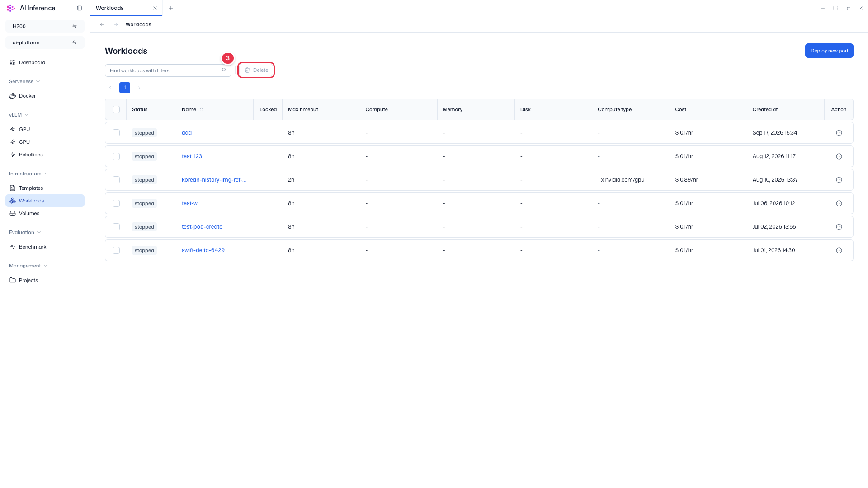Open vLLM GPU page
Screen dimensions: 868x488
(x=45, y=129)
